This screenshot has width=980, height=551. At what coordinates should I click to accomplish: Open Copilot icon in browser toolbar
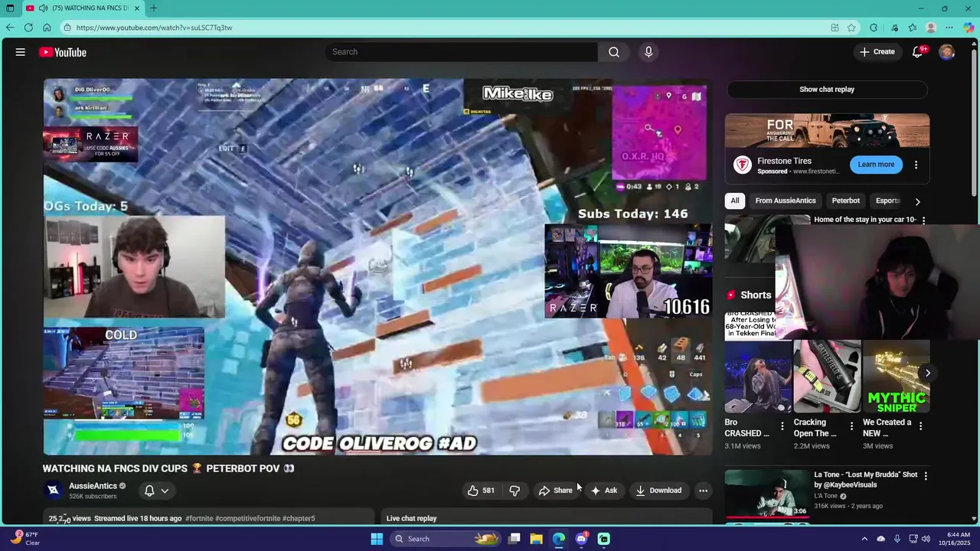[x=969, y=28]
